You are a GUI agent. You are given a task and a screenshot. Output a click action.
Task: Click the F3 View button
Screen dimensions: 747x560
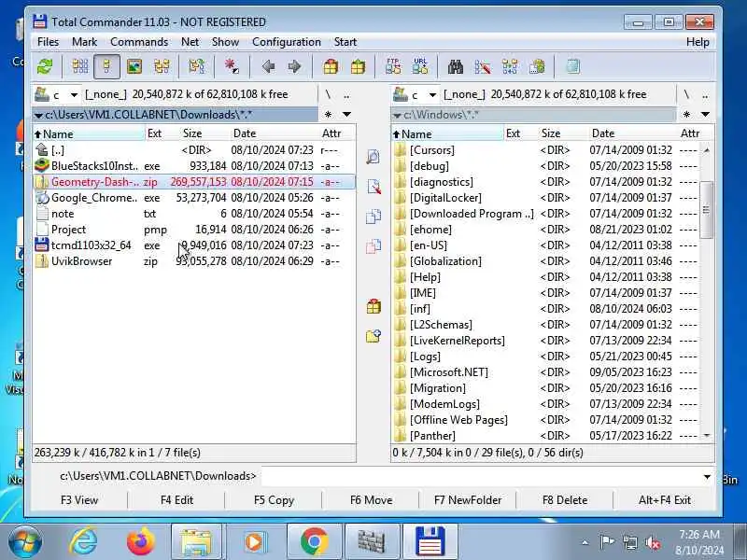tap(79, 500)
